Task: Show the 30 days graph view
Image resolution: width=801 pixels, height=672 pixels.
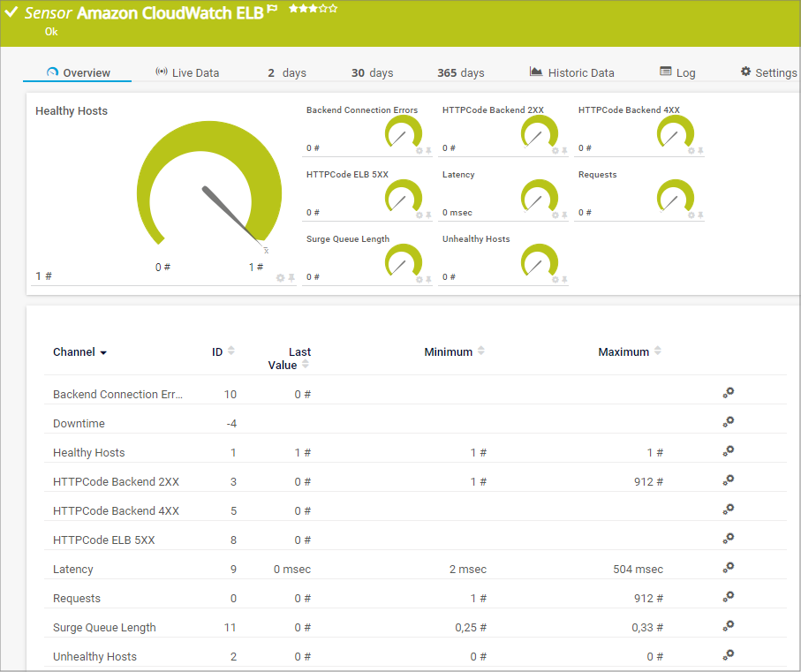Action: coord(372,72)
